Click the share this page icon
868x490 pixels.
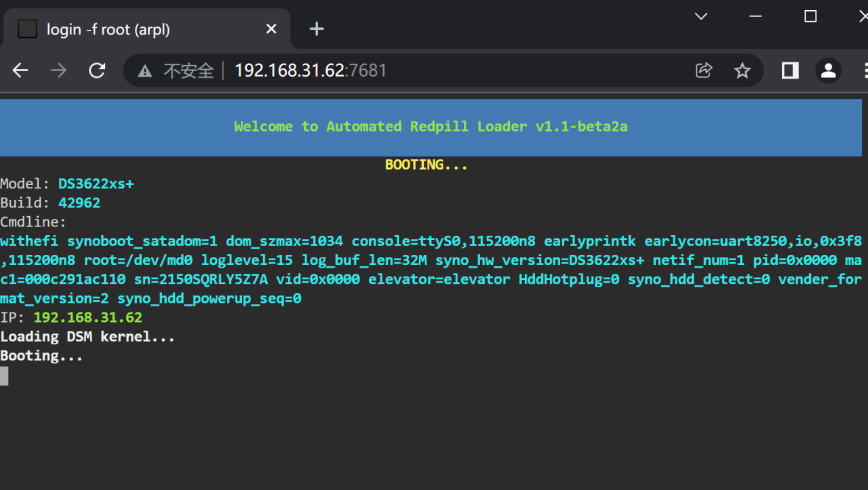tap(703, 70)
